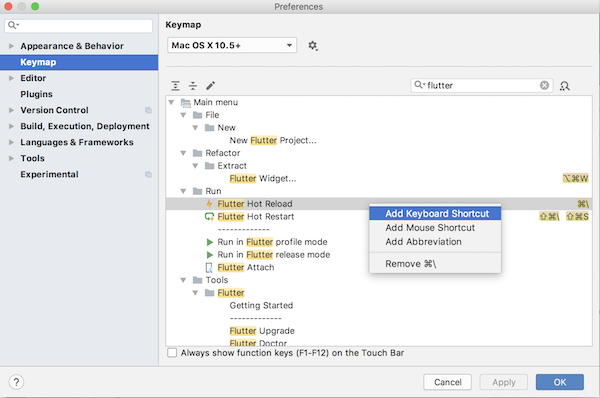Select Keymap in the settings sidebar

[x=79, y=62]
